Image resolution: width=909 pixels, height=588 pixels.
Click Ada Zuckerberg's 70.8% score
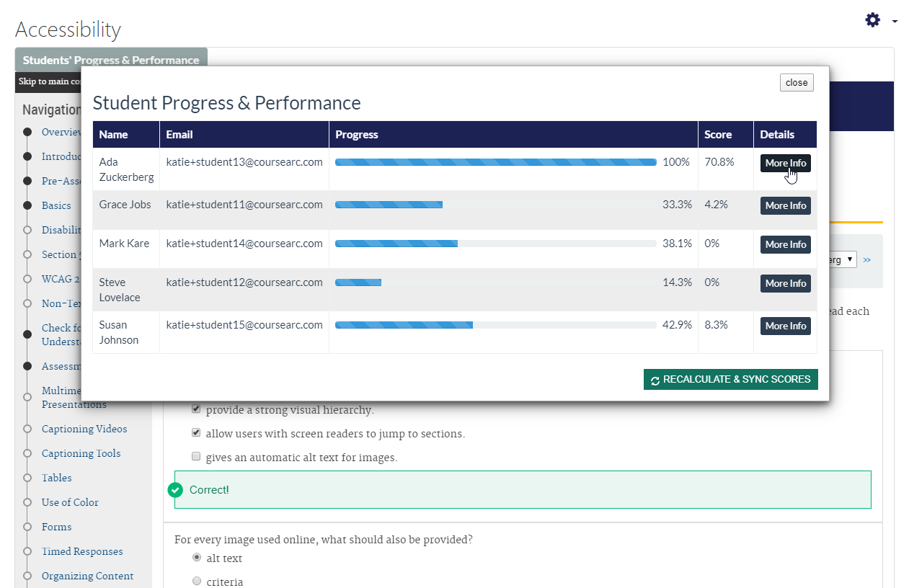pos(719,162)
